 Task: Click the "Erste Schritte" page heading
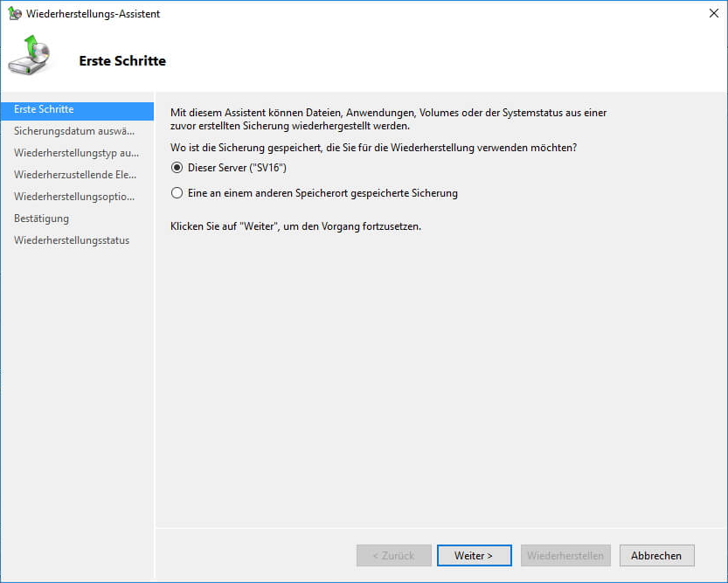[x=122, y=61]
